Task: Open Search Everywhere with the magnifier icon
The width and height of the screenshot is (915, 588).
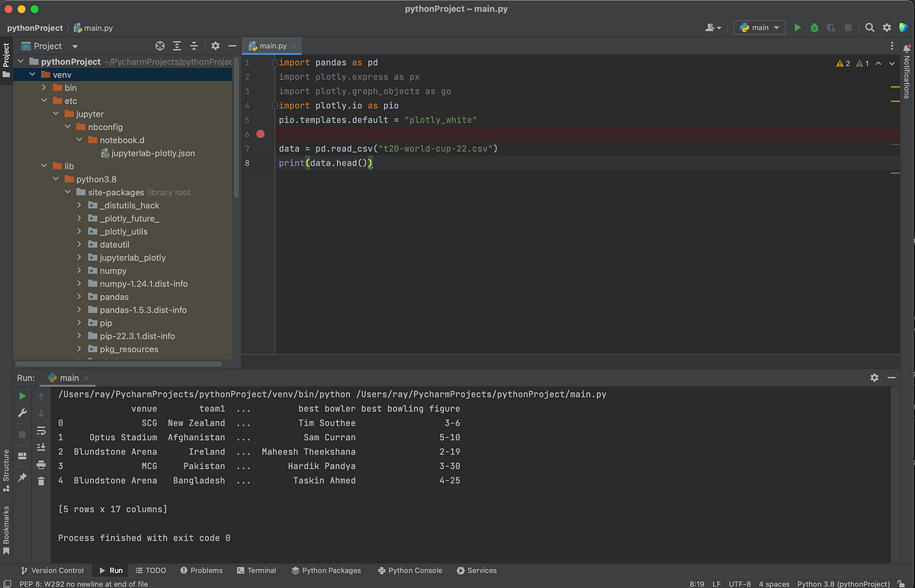Action: [870, 27]
